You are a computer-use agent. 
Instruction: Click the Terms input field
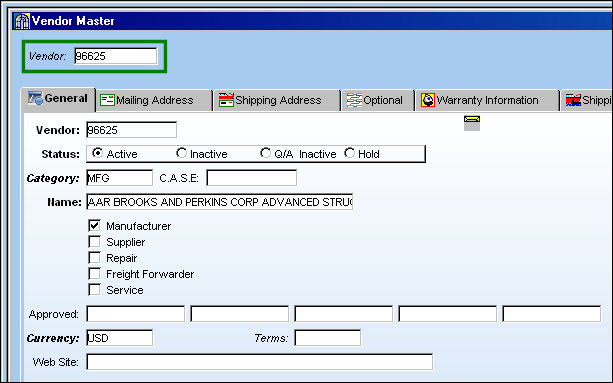click(x=328, y=338)
